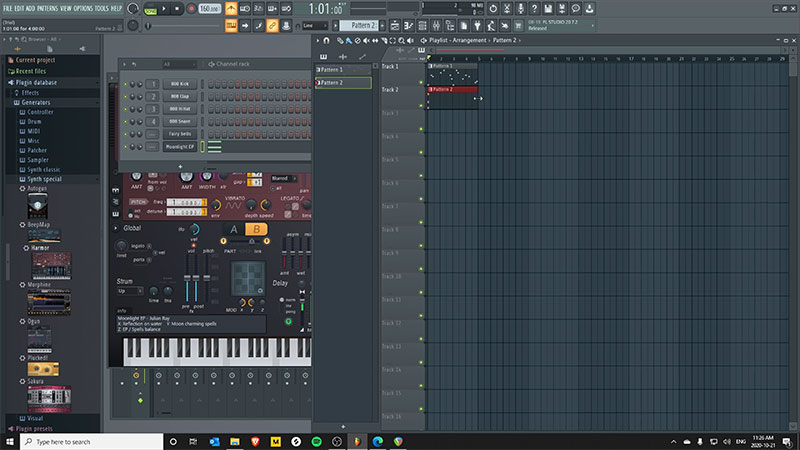Screen dimensions: 800x450
Task: Open the Windows Start menu
Action: [x=8, y=441]
